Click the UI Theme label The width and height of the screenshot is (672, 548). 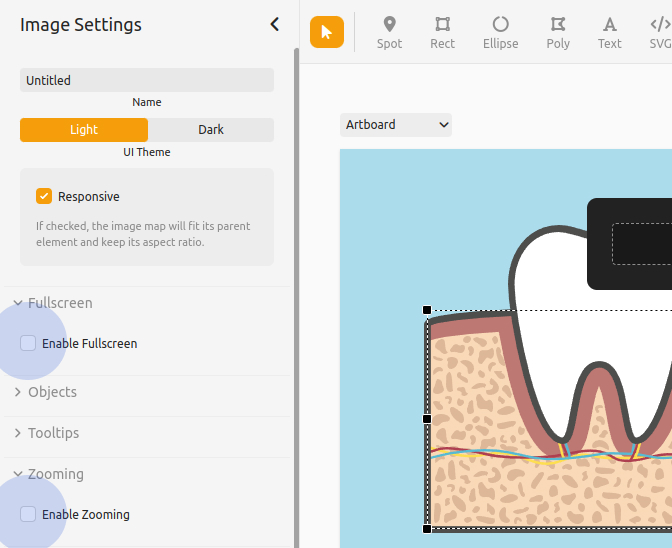147,152
